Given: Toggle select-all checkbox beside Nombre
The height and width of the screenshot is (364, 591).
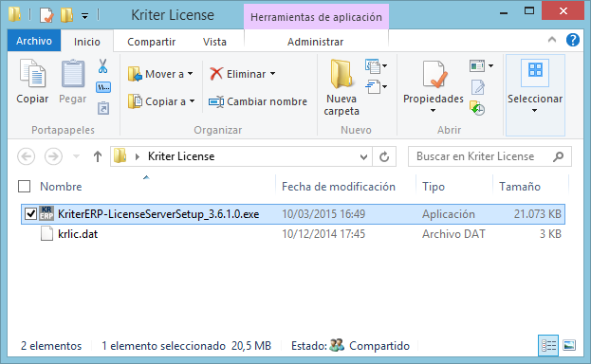Looking at the screenshot, I should tap(24, 186).
